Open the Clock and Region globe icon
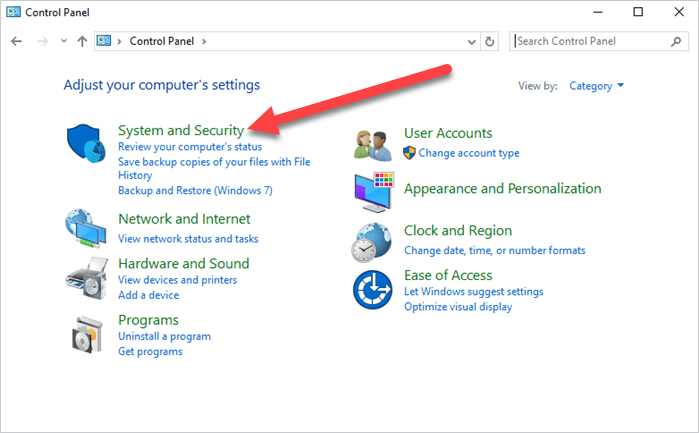699x433 pixels. (x=371, y=243)
